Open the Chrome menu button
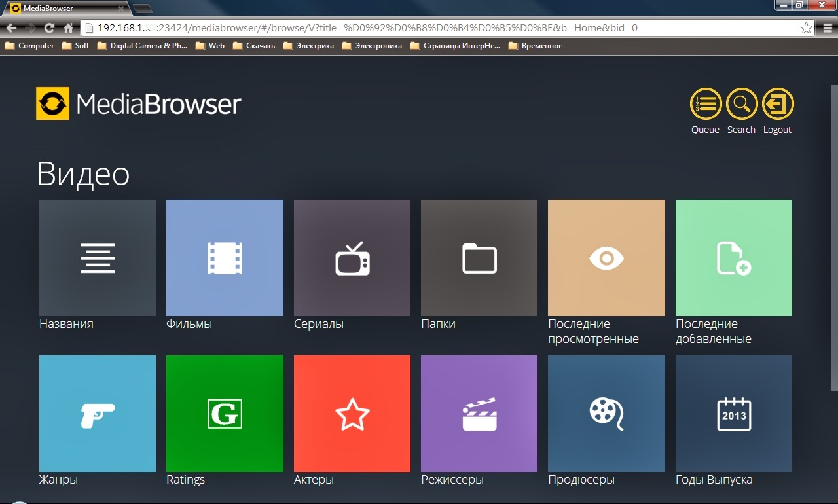The height and width of the screenshot is (504, 838). pos(828,28)
